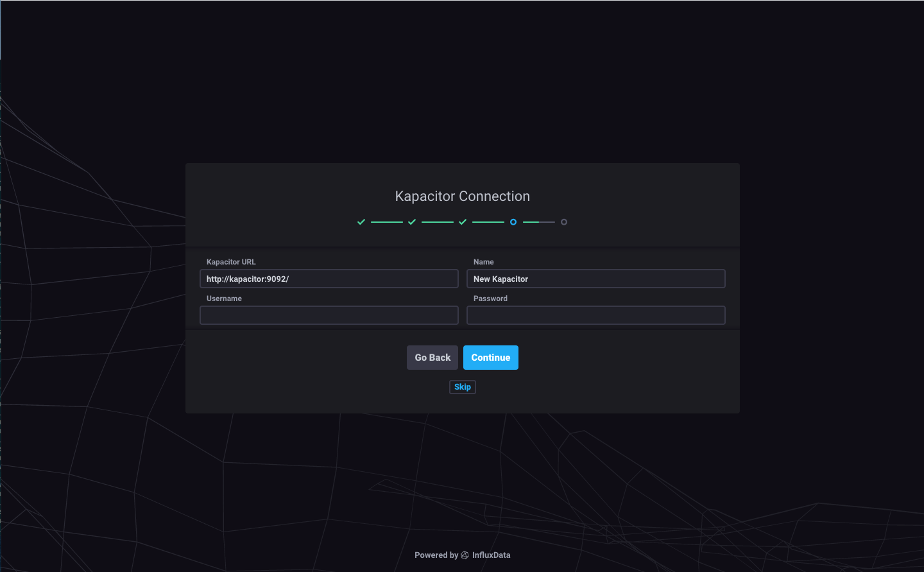Focus the Kapacitor URL input field
The image size is (924, 572).
pyautogui.click(x=329, y=279)
